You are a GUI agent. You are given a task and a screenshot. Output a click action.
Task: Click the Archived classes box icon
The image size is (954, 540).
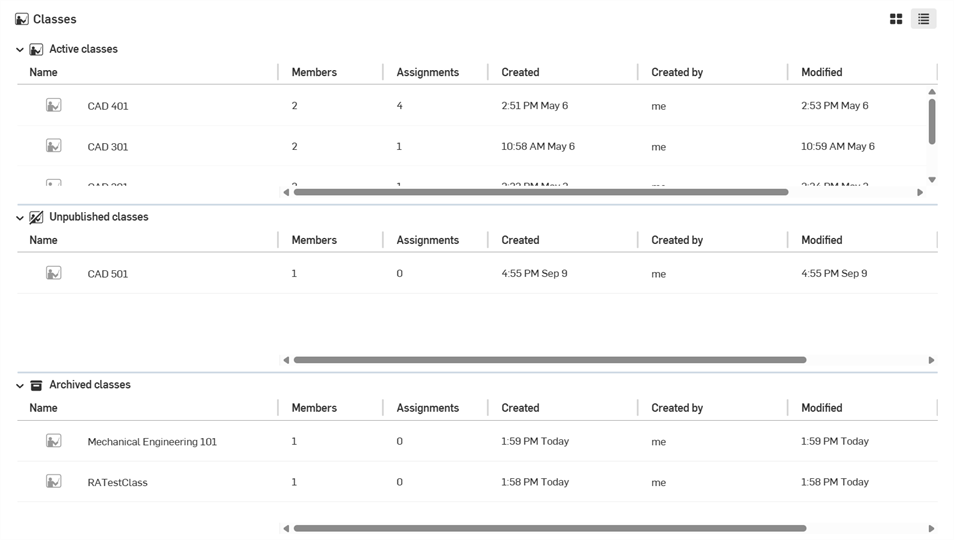36,385
